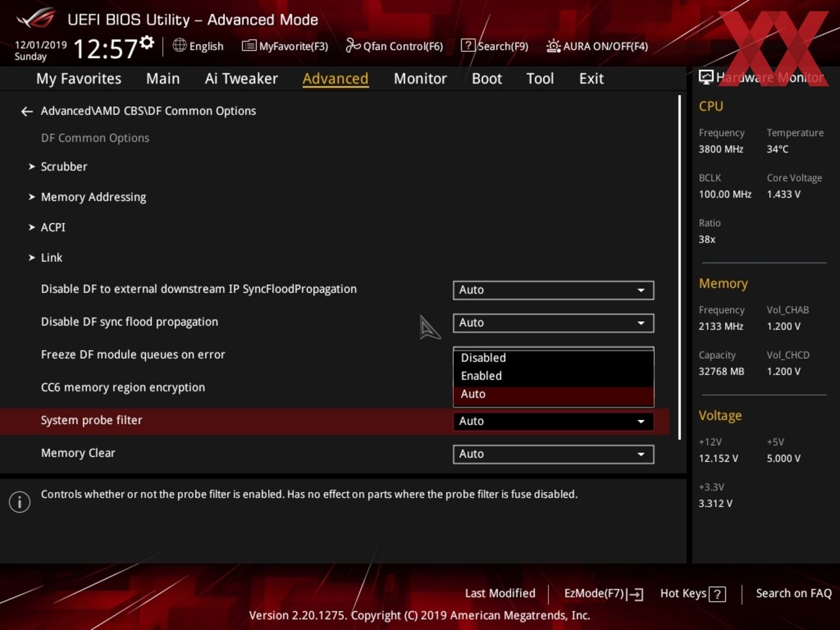Open the Ai Tweaker tab

pos(241,78)
